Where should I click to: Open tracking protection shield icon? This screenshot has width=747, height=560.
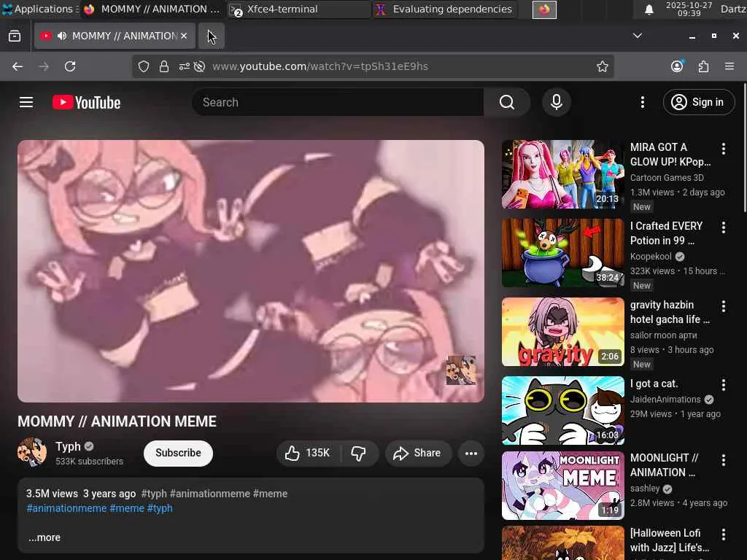pos(144,66)
